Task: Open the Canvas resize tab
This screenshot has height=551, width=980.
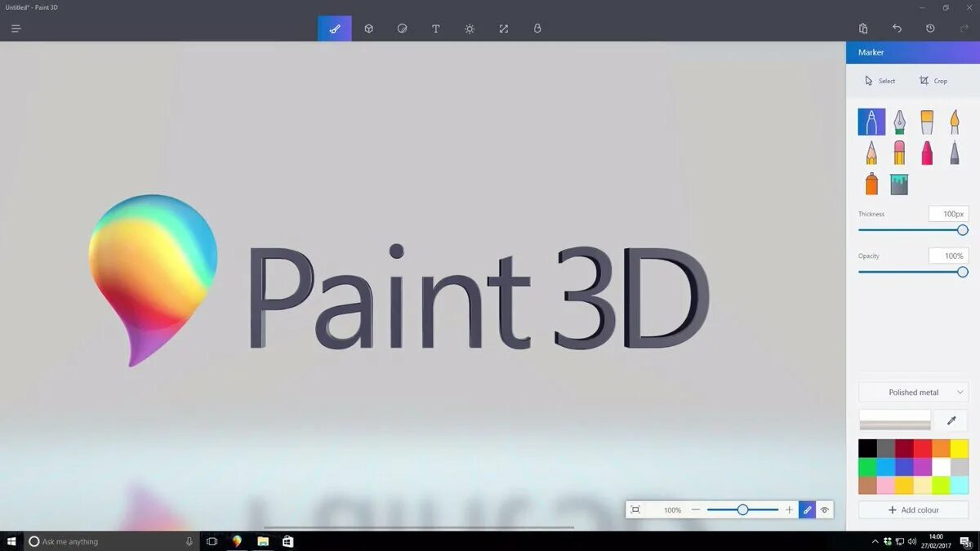Action: pos(504,29)
